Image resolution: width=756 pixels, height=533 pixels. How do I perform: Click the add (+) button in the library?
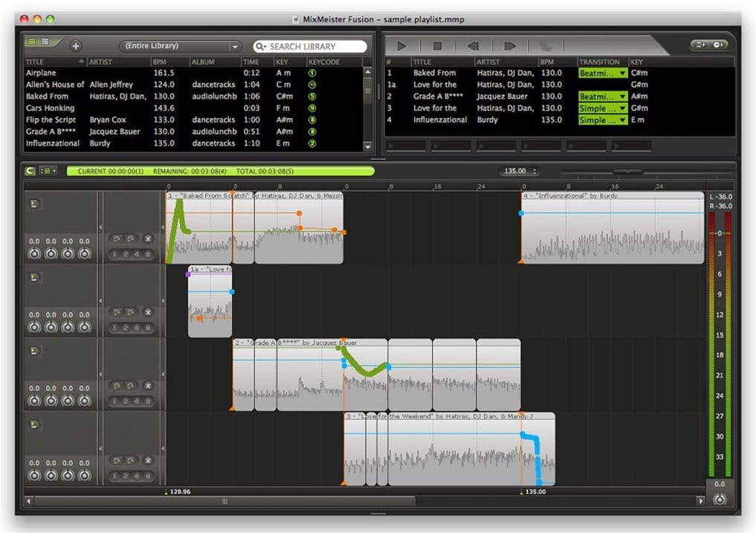tap(76, 46)
